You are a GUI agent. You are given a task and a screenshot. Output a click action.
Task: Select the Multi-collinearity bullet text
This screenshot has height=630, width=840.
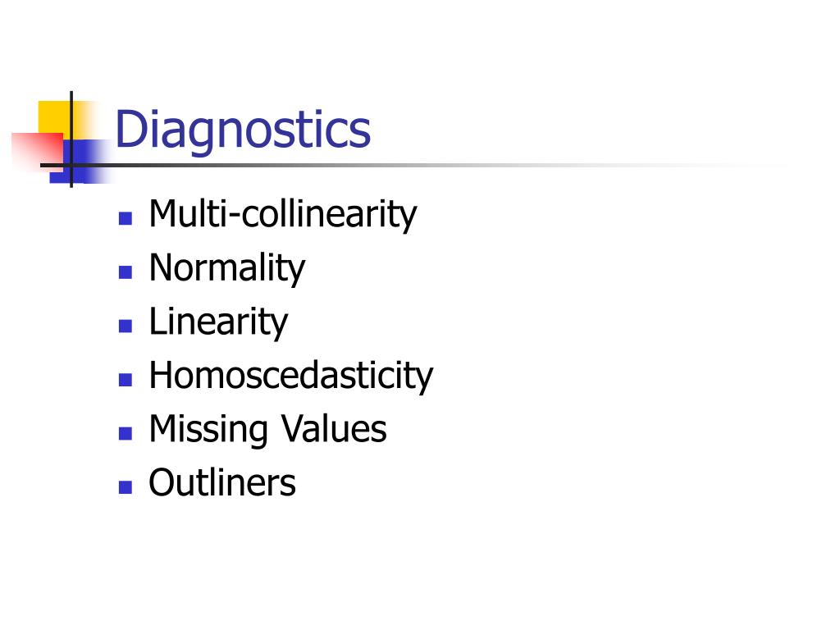tap(283, 214)
